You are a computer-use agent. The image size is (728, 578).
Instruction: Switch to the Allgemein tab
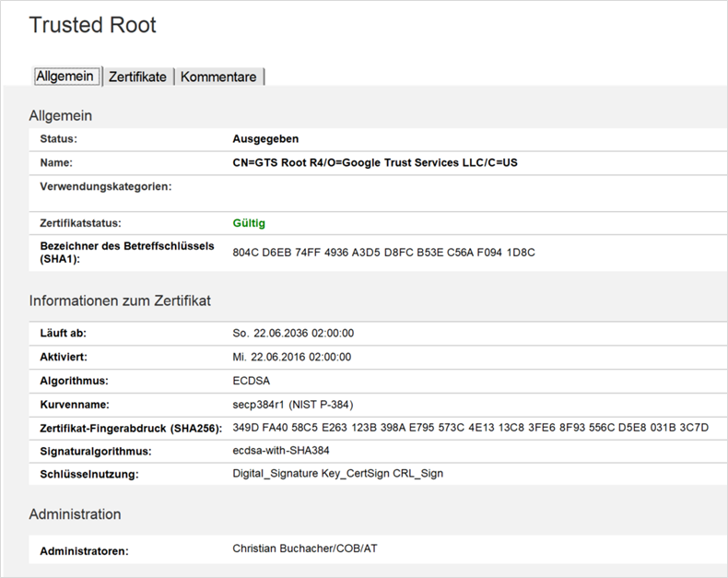(x=65, y=77)
